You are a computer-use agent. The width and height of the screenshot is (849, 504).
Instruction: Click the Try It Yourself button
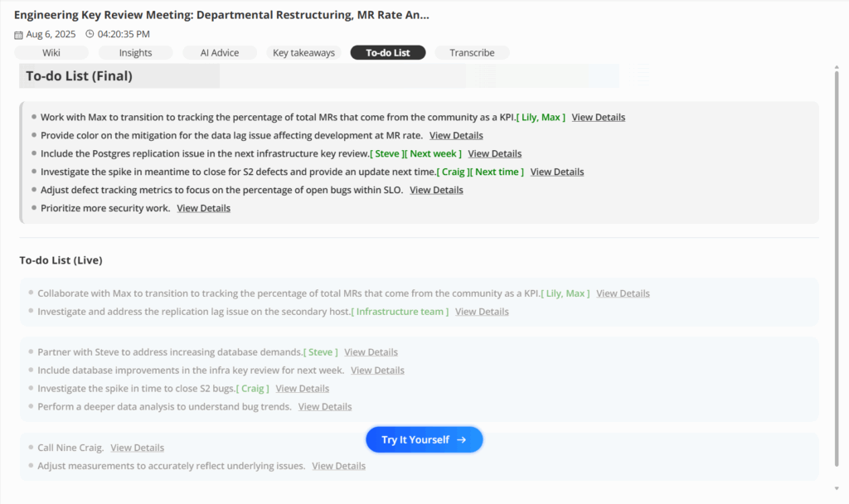(x=424, y=439)
